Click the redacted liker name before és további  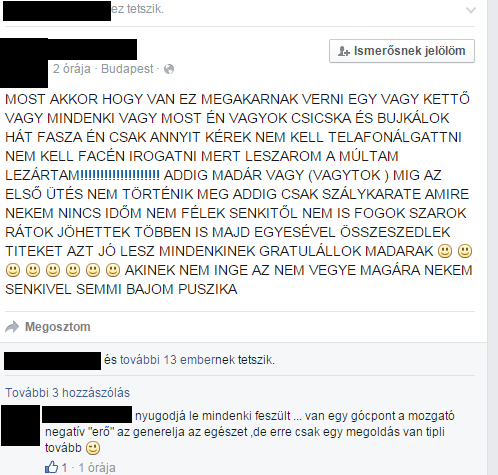click(x=52, y=361)
